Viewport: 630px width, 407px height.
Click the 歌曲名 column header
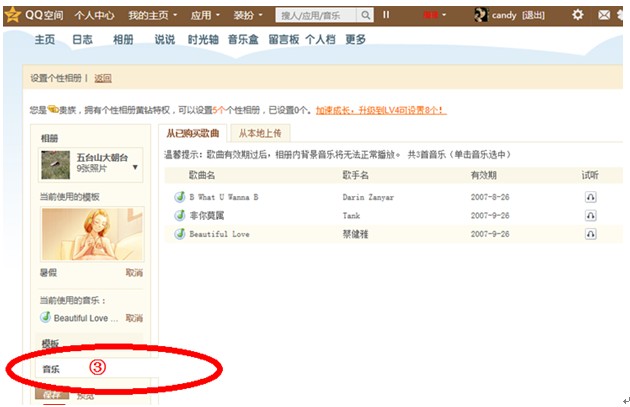pyautogui.click(x=202, y=175)
